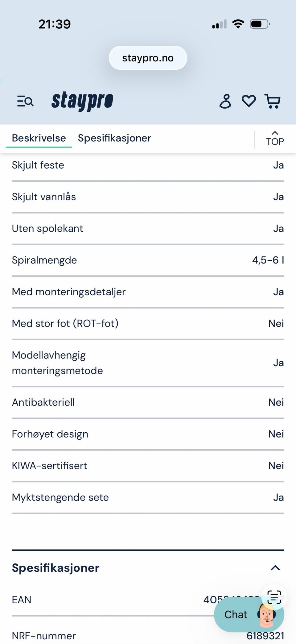The width and height of the screenshot is (296, 644).
Task: Tap the Spiralmengde 4,5-6 l value
Action: (268, 260)
